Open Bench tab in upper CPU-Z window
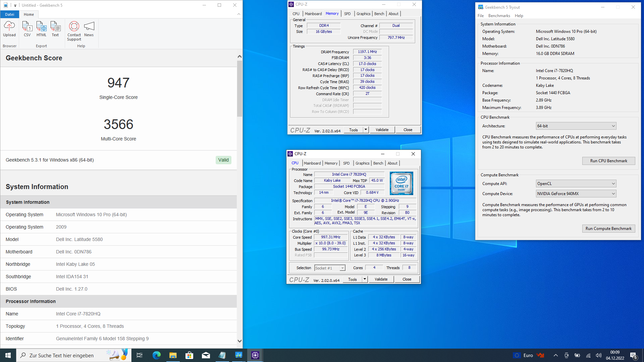This screenshot has height=362, width=644. 379,14
